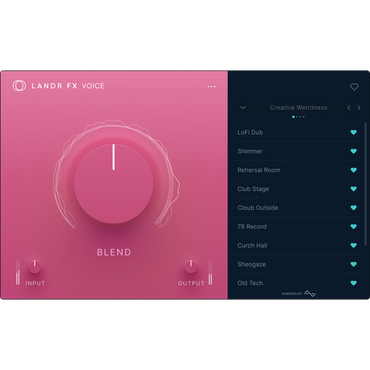Click the Output level meter
Image resolution: width=370 pixels, height=370 pixels.
(x=210, y=273)
